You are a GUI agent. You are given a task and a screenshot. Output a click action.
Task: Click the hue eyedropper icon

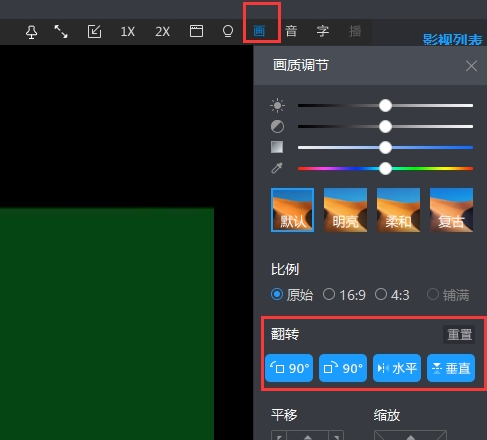[277, 168]
